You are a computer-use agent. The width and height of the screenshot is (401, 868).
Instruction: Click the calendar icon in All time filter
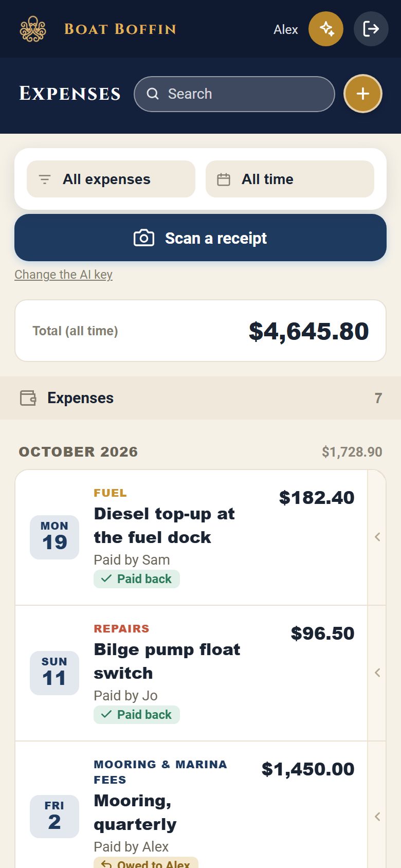point(224,179)
